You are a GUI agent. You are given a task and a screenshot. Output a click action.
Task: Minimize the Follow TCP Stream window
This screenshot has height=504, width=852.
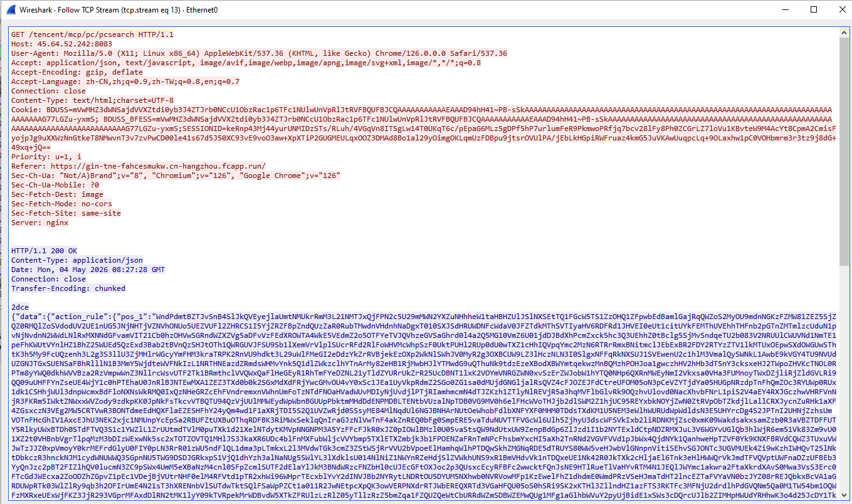click(x=784, y=9)
